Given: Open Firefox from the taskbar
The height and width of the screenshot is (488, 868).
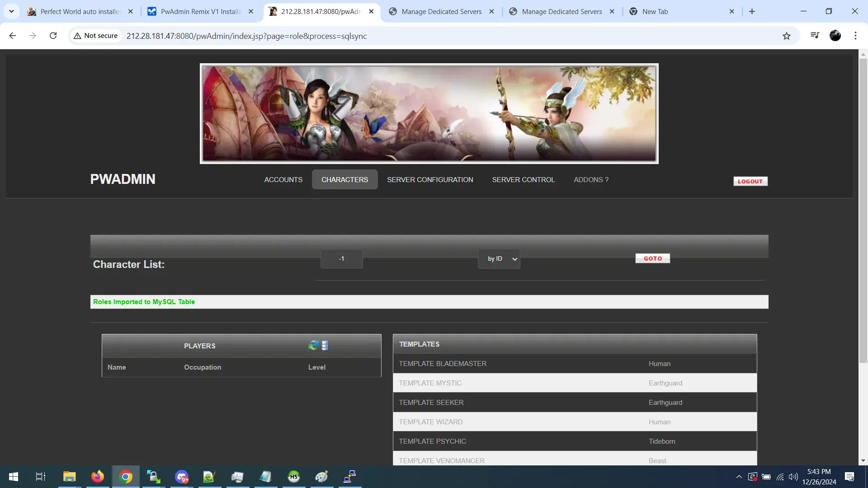Looking at the screenshot, I should (97, 477).
